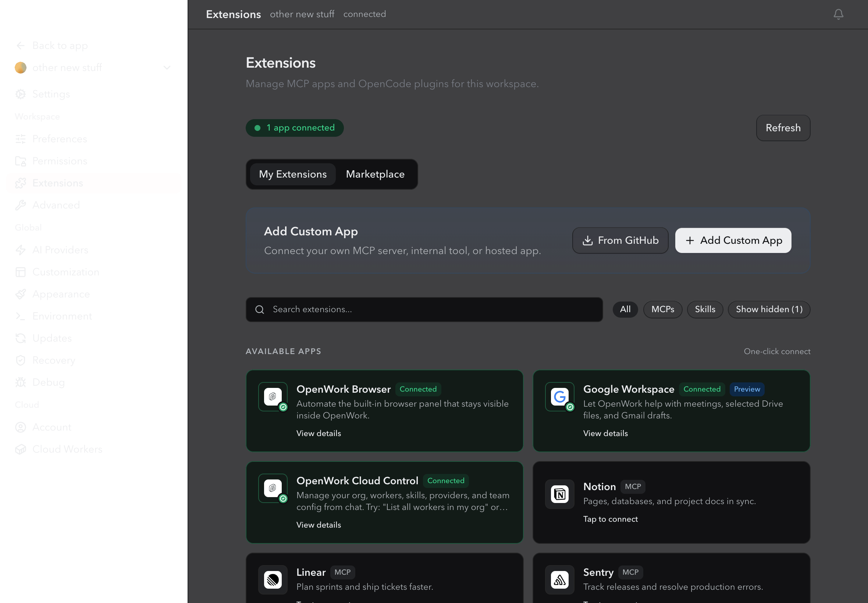Click the Preview badge on Google Workspace
The height and width of the screenshot is (603, 868).
747,389
